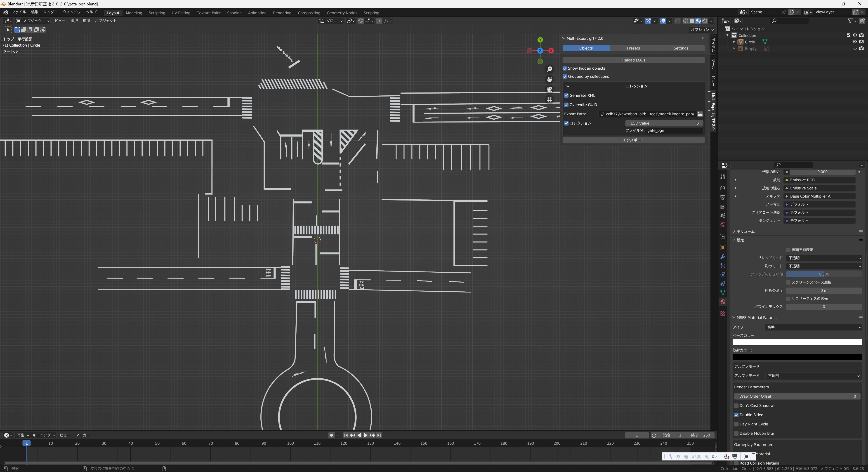Switch to the Settings tab

[681, 48]
